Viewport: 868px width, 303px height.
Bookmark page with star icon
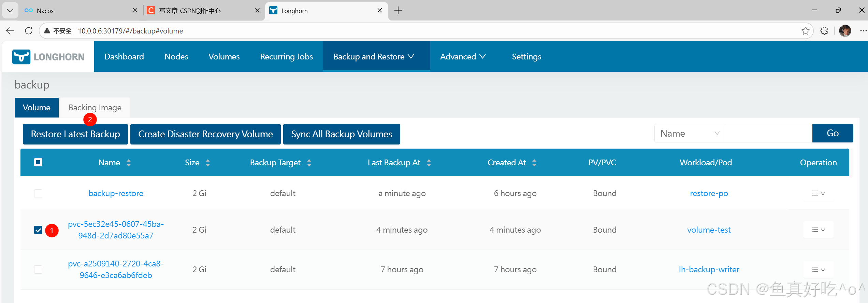(805, 31)
